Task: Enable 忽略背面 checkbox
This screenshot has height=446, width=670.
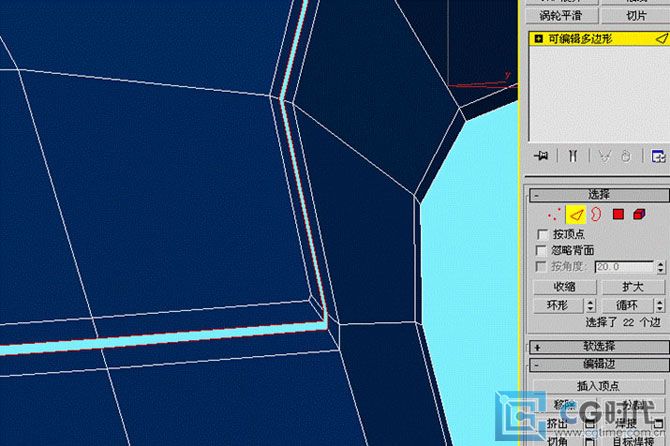Action: pos(541,250)
